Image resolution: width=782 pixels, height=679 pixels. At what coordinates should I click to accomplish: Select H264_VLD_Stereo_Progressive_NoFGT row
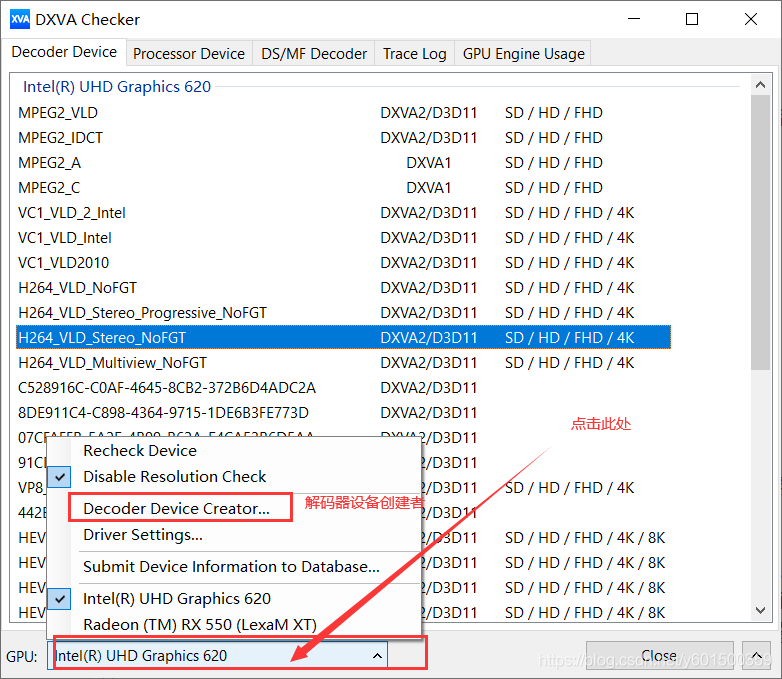pyautogui.click(x=343, y=313)
